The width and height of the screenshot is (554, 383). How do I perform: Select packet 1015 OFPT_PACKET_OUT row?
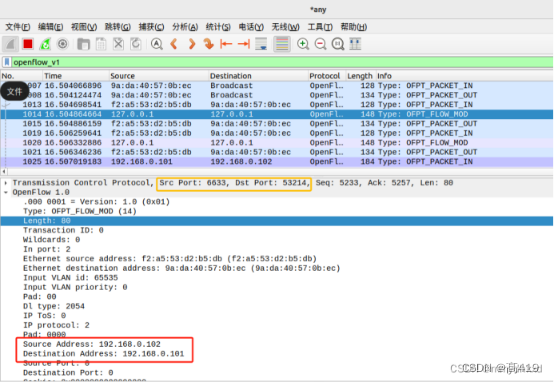tap(277, 124)
